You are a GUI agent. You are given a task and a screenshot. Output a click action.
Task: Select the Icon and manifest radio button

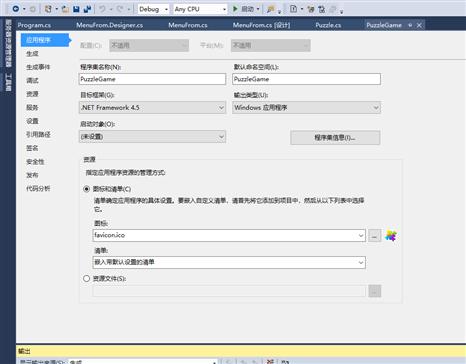pyautogui.click(x=86, y=189)
